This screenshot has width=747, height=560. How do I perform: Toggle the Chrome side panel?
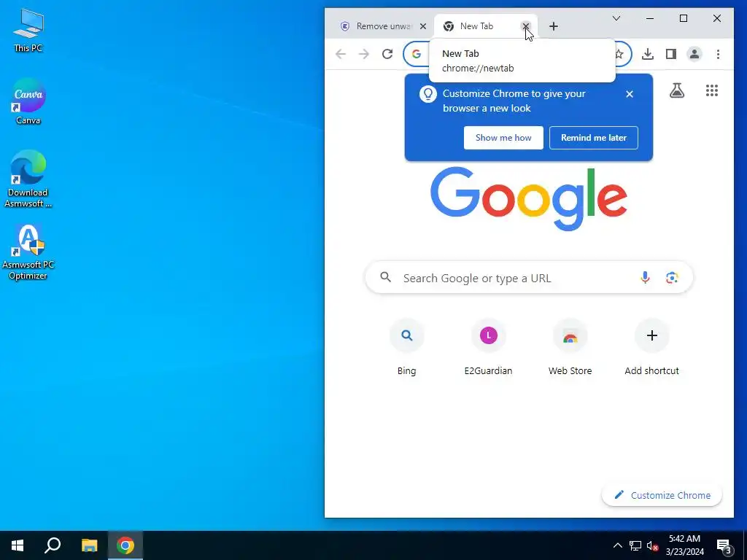(x=671, y=54)
